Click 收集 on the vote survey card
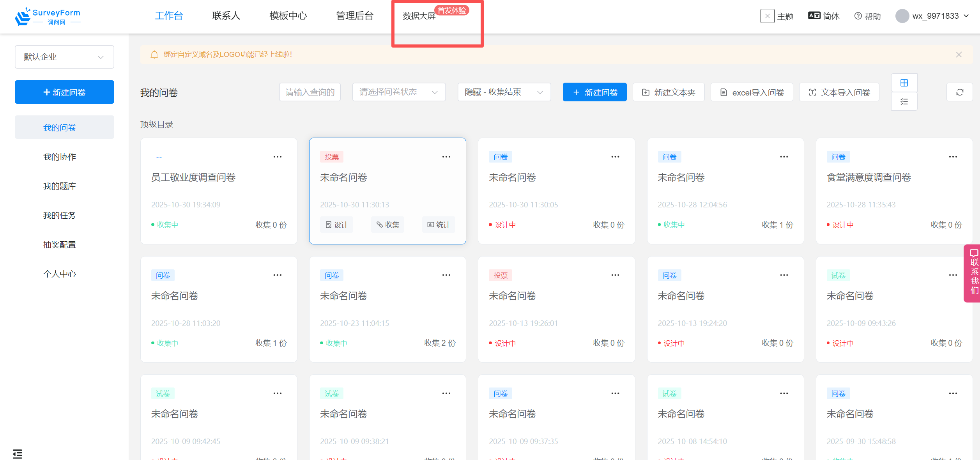 pos(387,225)
